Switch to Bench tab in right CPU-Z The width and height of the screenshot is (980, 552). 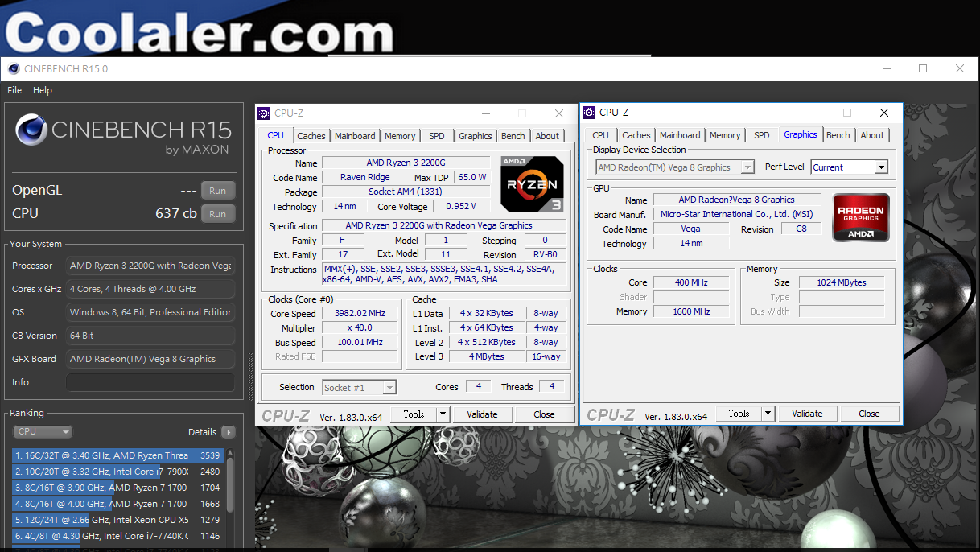click(838, 135)
